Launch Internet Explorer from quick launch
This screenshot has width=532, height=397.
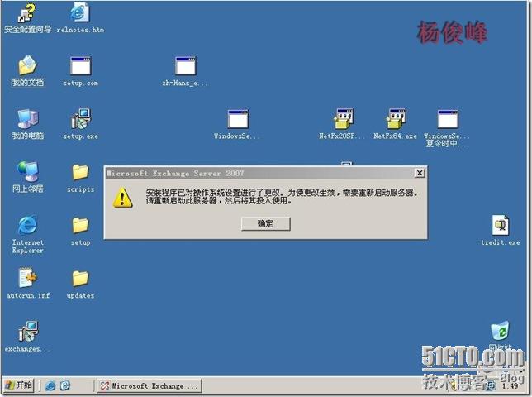tap(50, 385)
